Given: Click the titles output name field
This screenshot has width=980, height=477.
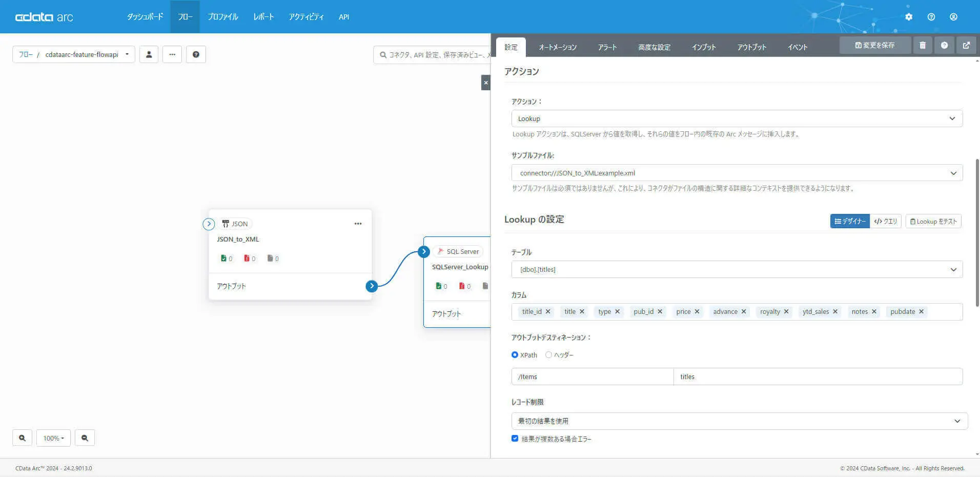Looking at the screenshot, I should point(818,376).
